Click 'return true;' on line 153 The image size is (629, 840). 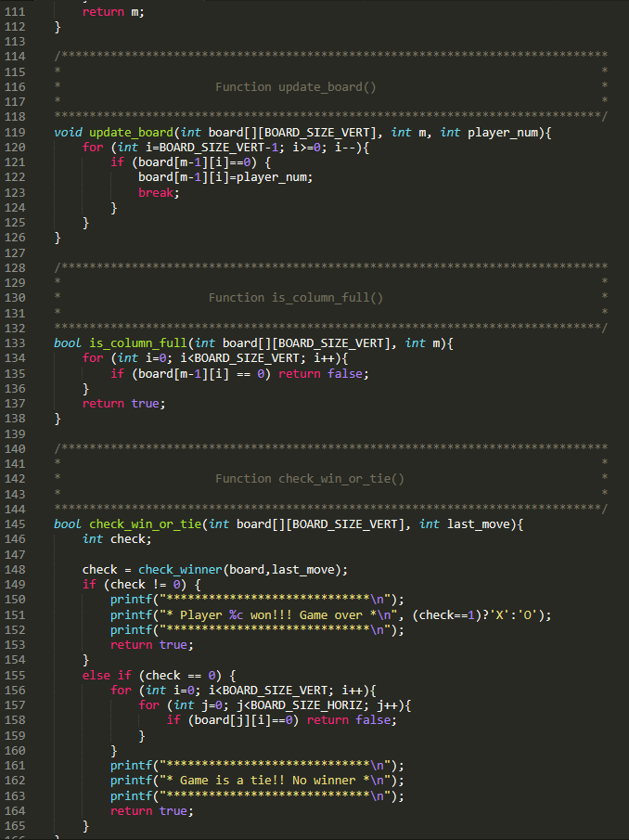pyautogui.click(x=152, y=645)
